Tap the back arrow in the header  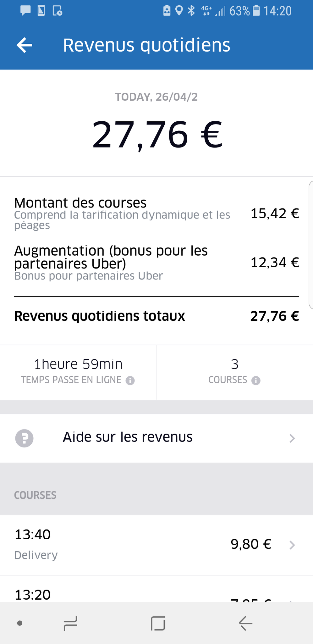pyautogui.click(x=25, y=45)
